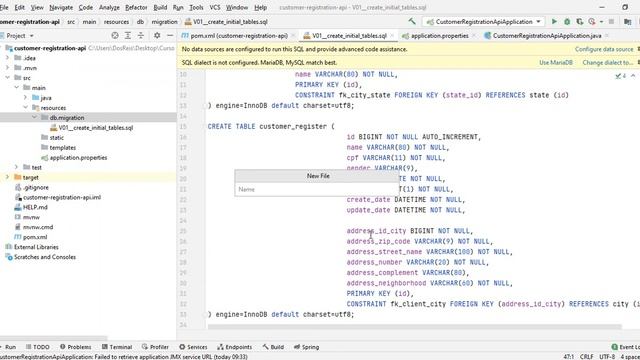Open the Terminal tool window

[x=117, y=347]
